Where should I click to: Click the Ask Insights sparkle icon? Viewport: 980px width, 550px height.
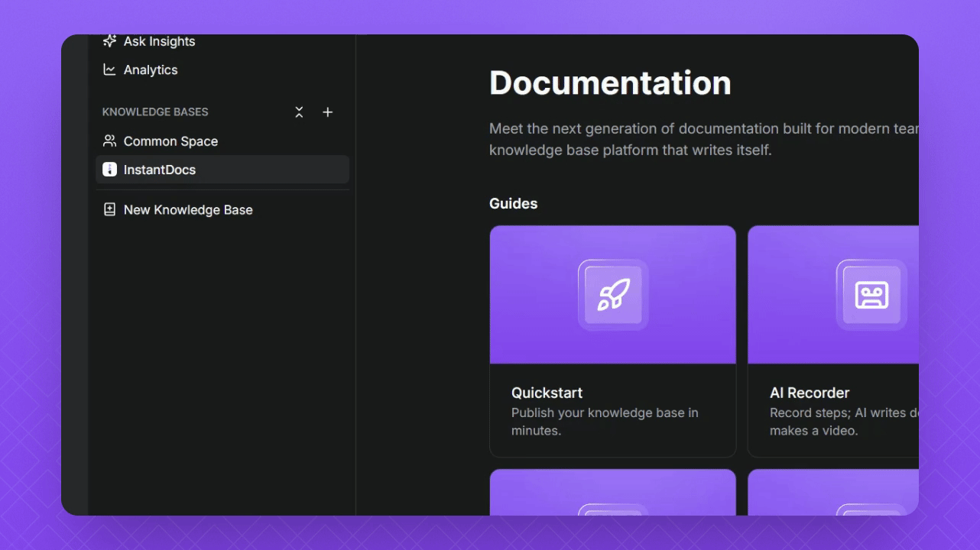tap(109, 41)
